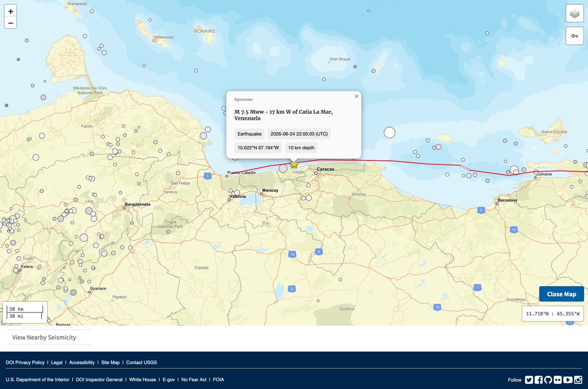The image size is (588, 389).
Task: Open the Accessibility footer link
Action: click(82, 363)
